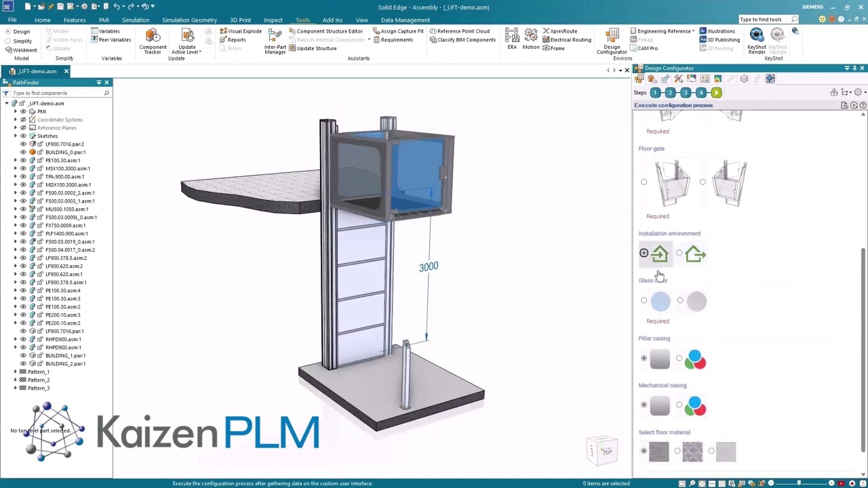Launch the Inter-Part Manager
Screen dimensions: 868x488
[275, 41]
